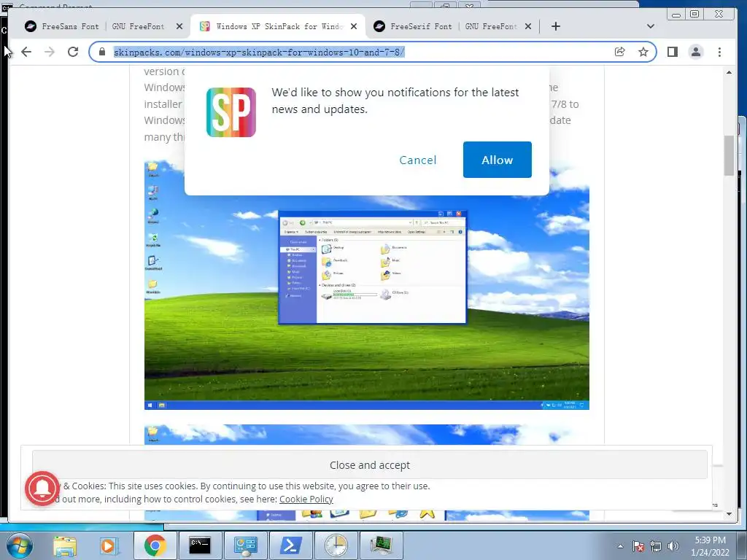The width and height of the screenshot is (747, 560).
Task: Click Allow on the notification prompt
Action: coord(497,160)
